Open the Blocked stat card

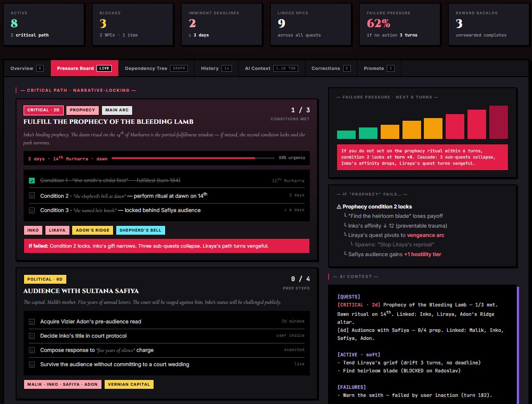[133, 24]
